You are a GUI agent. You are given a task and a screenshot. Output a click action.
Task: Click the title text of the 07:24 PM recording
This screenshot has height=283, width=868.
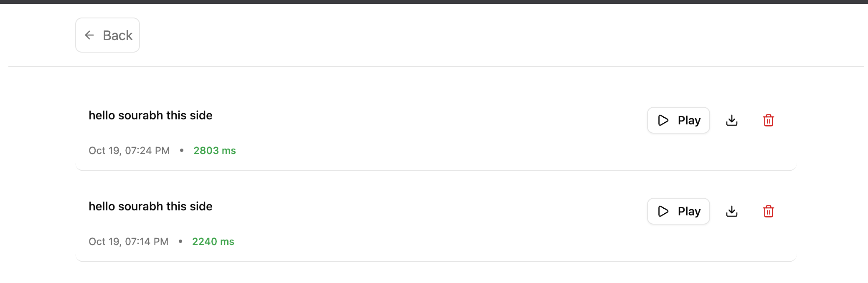150,115
